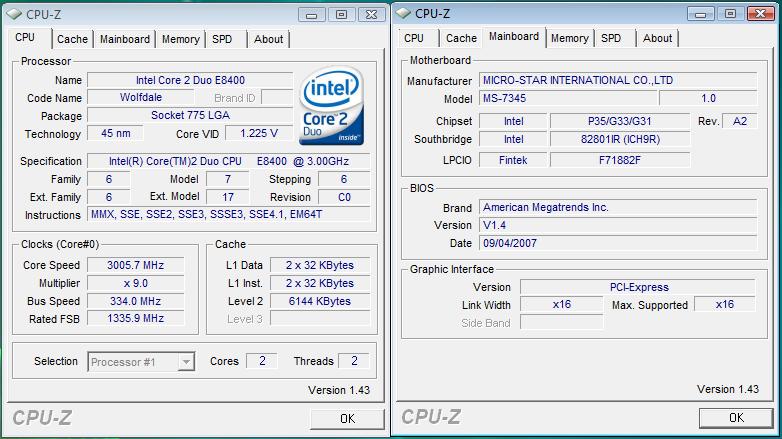This screenshot has width=782, height=439.
Task: Click the motherboard model revision 1.0 field
Action: pos(708,98)
